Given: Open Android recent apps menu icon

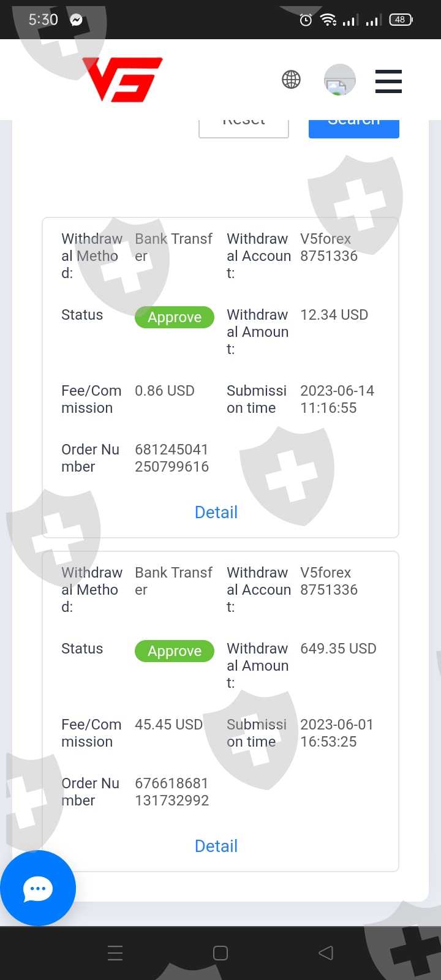Looking at the screenshot, I should (115, 952).
